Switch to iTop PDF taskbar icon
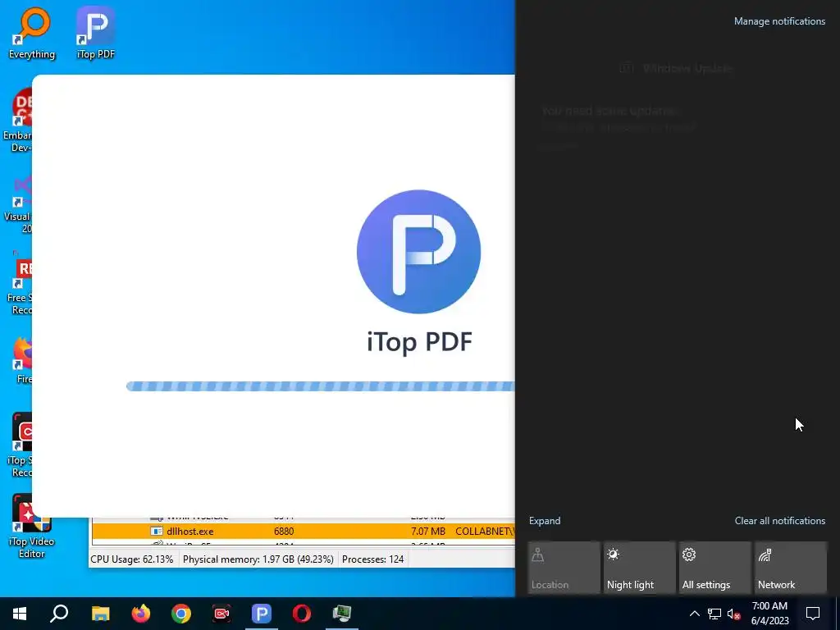This screenshot has width=840, height=630. (x=262, y=614)
